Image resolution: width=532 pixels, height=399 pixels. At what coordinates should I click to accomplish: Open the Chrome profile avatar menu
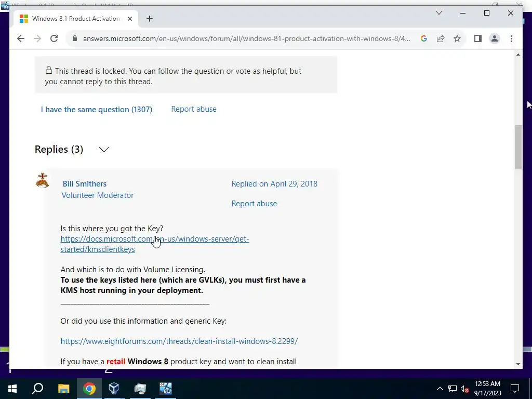tap(495, 38)
